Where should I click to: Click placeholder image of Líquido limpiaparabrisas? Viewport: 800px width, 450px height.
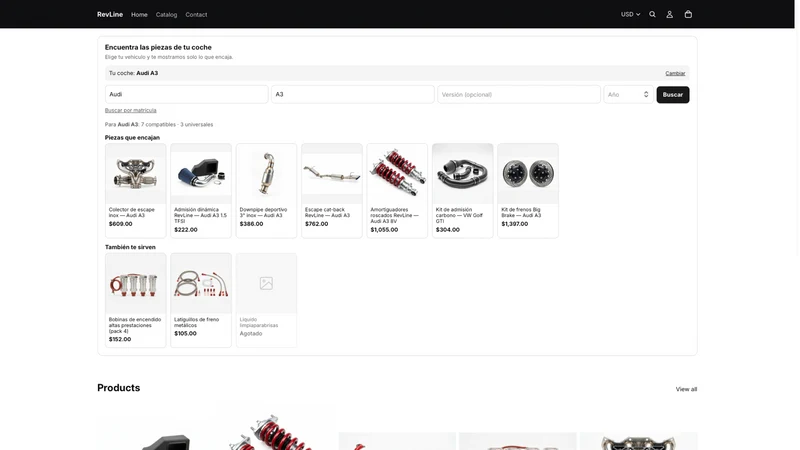pyautogui.click(x=266, y=283)
